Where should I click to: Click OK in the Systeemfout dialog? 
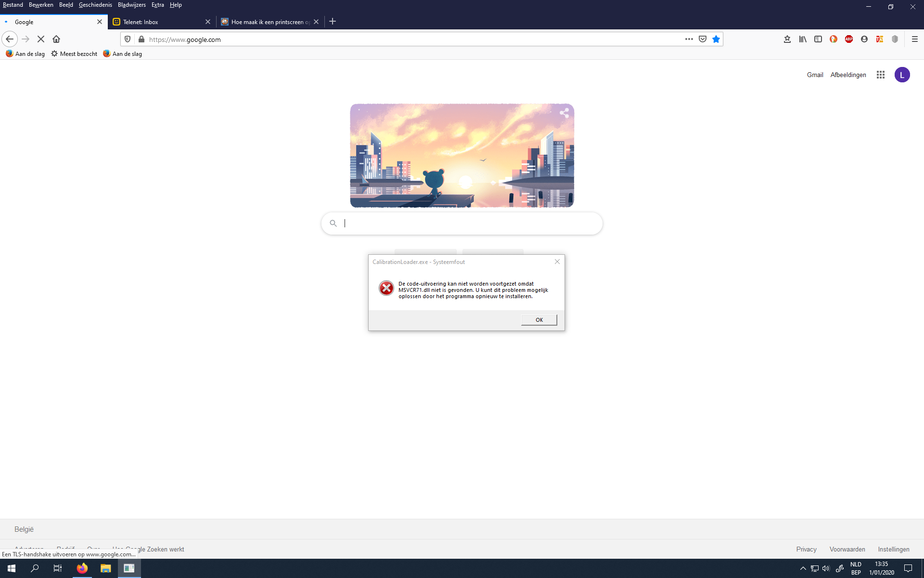click(x=539, y=320)
